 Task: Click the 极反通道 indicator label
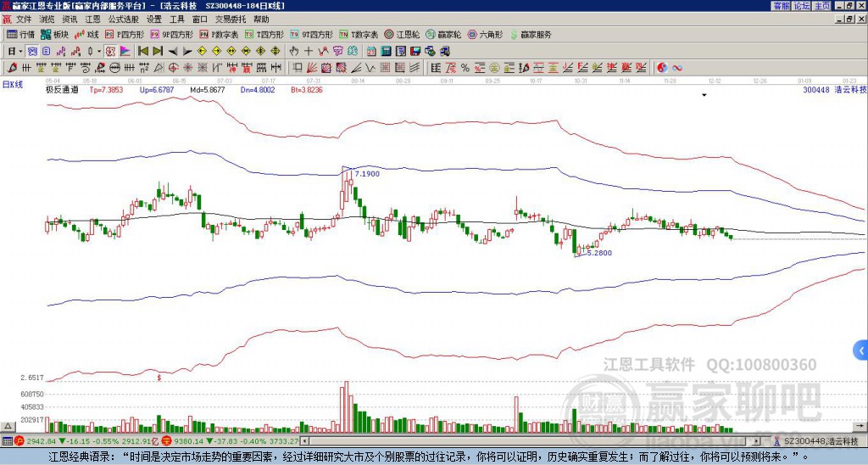pos(61,89)
